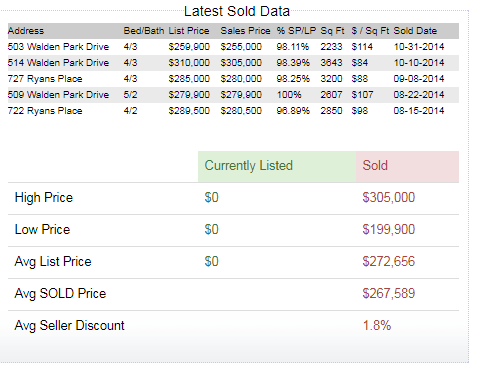This screenshot has height=368, width=478.
Task: Click the $285,000 list price cell
Action: [189, 79]
